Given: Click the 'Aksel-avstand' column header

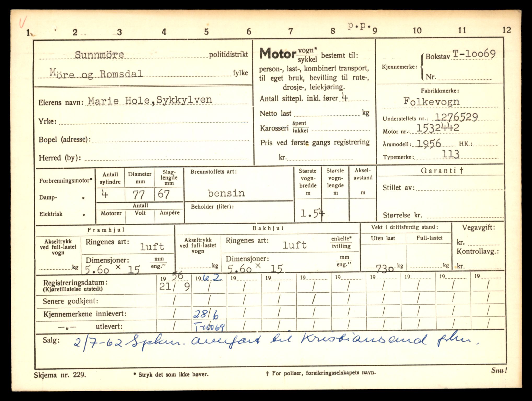Looking at the screenshot, I should [x=363, y=174].
